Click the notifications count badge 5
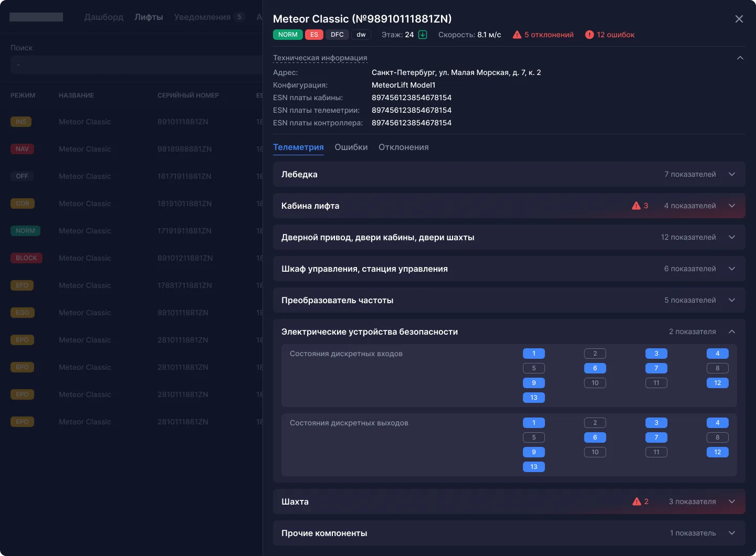Screen dimensions: 756x556 tap(239, 17)
